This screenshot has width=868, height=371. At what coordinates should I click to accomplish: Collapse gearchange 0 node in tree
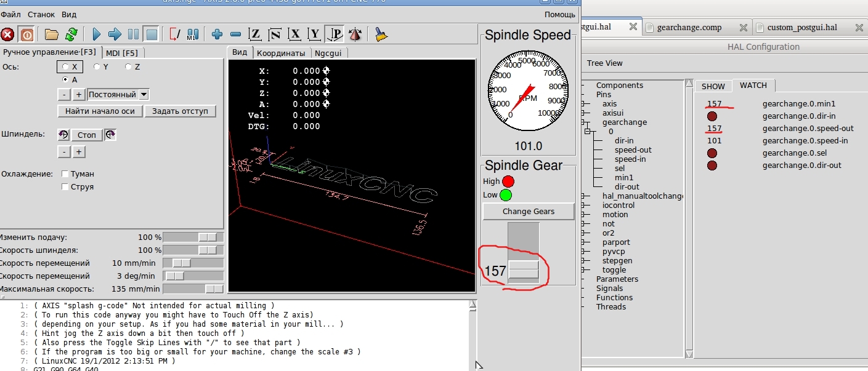click(x=588, y=132)
